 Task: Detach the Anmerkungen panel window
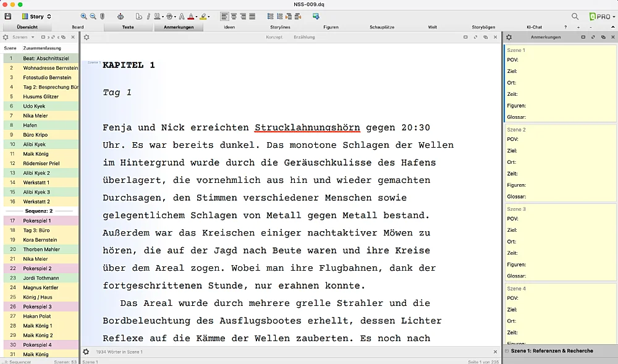point(603,37)
